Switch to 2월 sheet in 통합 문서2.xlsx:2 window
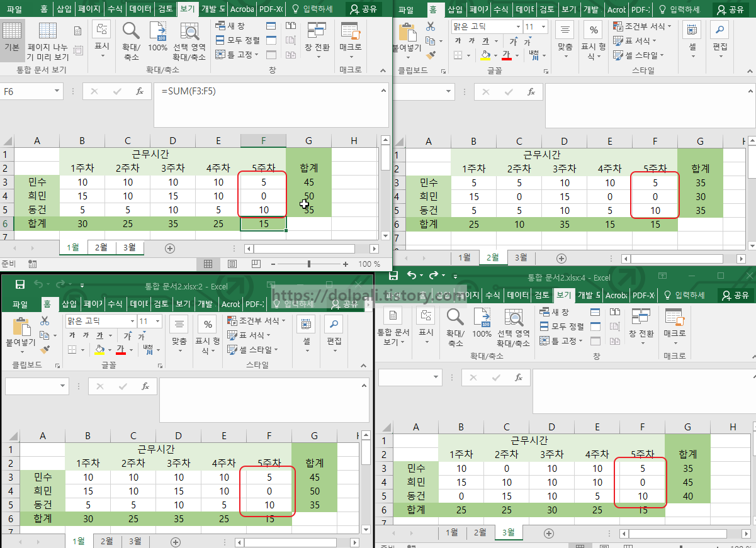756x548 pixels. (107, 540)
